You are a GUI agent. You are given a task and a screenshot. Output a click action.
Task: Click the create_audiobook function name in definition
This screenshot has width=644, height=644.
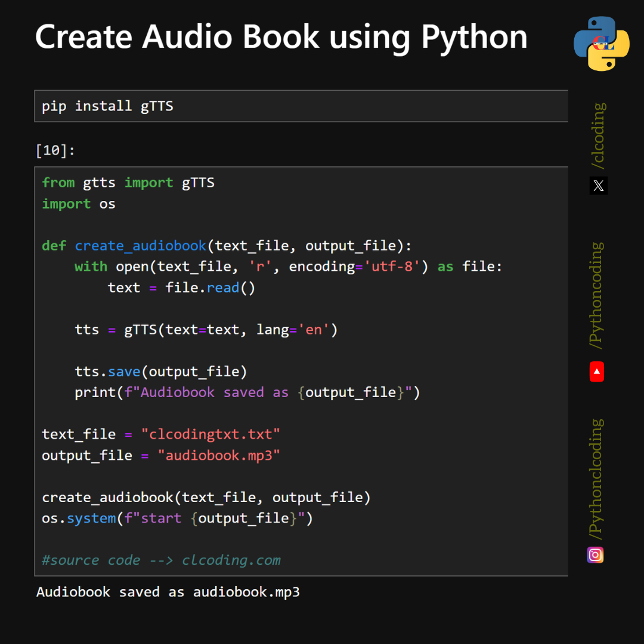[x=140, y=246]
